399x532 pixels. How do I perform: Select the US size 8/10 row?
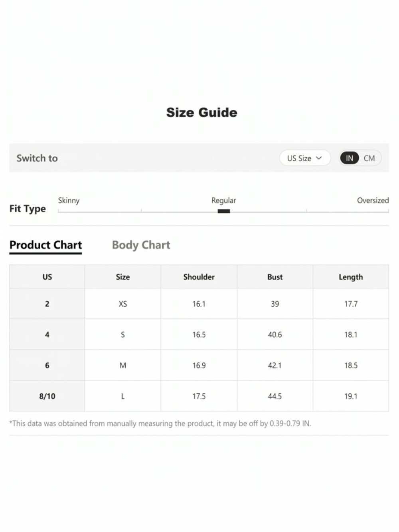pos(199,396)
